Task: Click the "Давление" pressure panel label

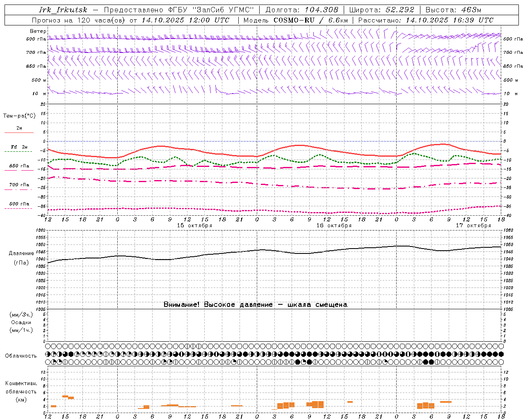Action: tap(21, 253)
